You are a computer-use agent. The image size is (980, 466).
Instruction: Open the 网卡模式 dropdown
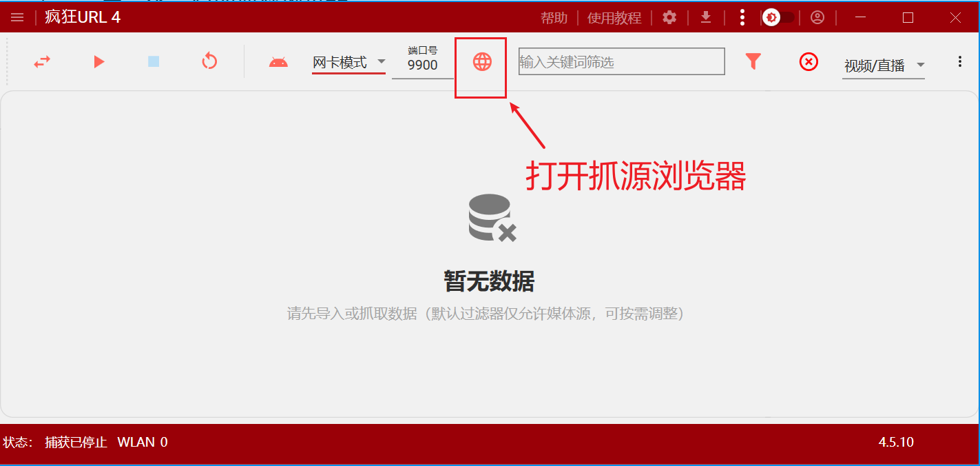tap(348, 61)
